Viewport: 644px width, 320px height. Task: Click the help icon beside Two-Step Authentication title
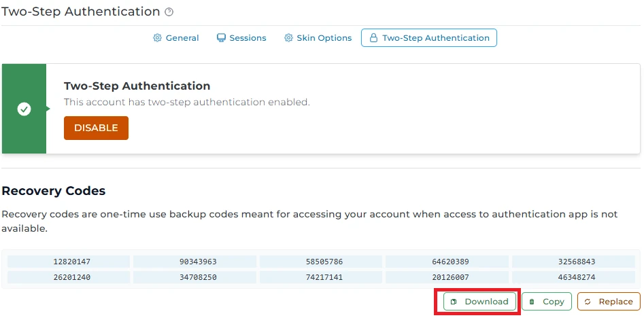tap(169, 12)
